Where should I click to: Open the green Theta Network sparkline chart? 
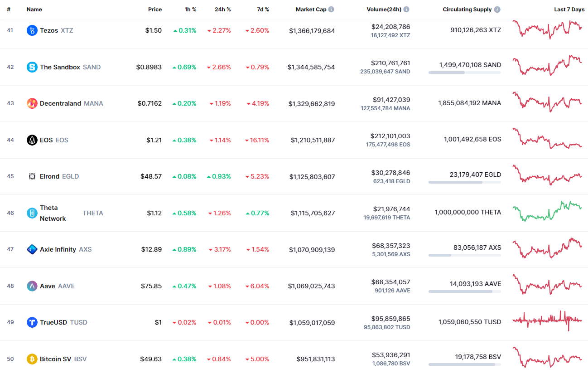click(x=547, y=211)
